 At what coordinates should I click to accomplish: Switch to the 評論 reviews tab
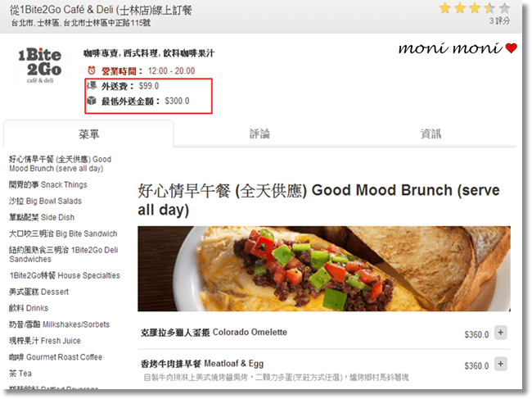pyautogui.click(x=259, y=134)
